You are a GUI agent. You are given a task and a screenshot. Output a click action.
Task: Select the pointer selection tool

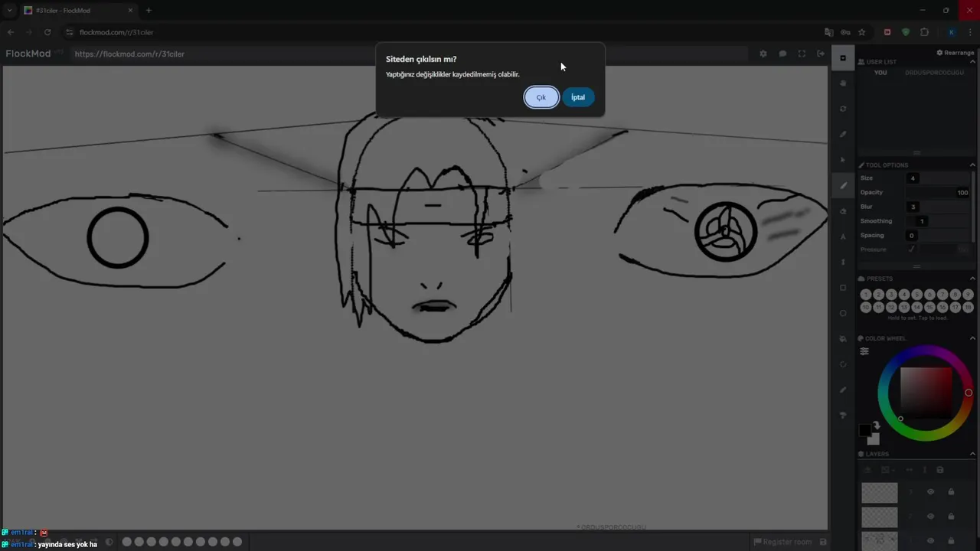843,159
